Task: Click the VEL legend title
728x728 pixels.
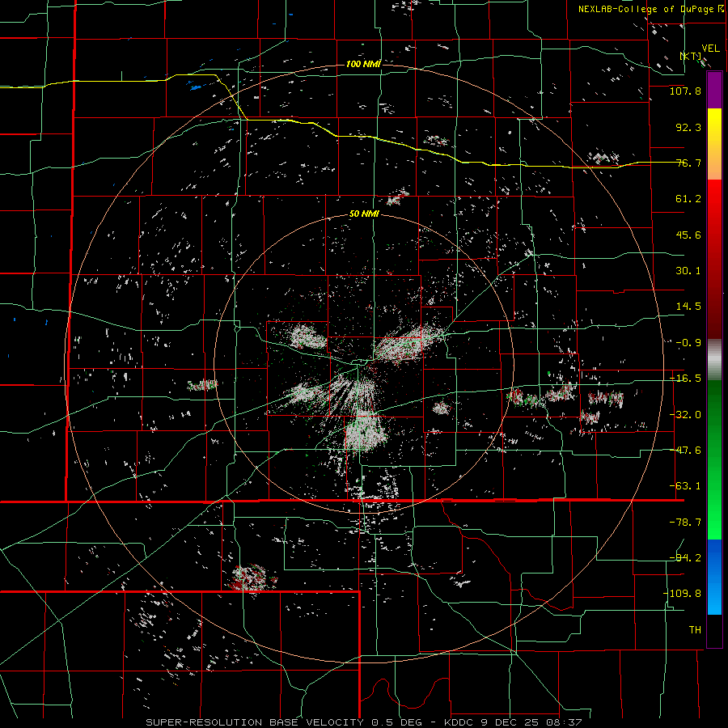Action: pyautogui.click(x=711, y=49)
